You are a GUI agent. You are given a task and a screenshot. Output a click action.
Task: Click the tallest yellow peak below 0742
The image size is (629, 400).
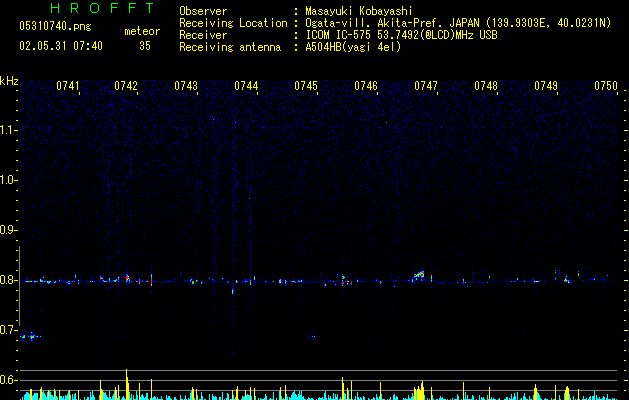tap(127, 384)
